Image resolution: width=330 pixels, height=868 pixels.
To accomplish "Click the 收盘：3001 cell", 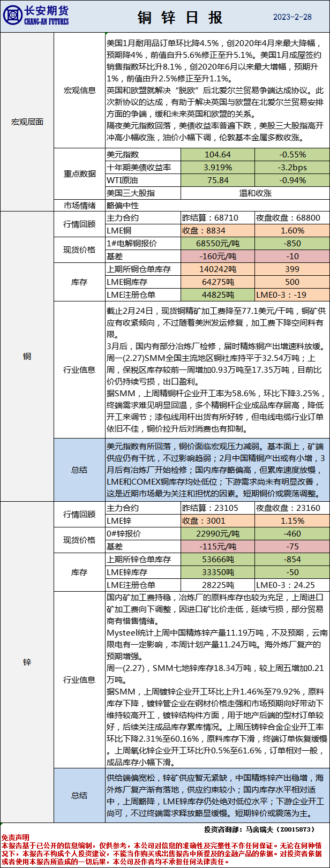I will point(217,521).
